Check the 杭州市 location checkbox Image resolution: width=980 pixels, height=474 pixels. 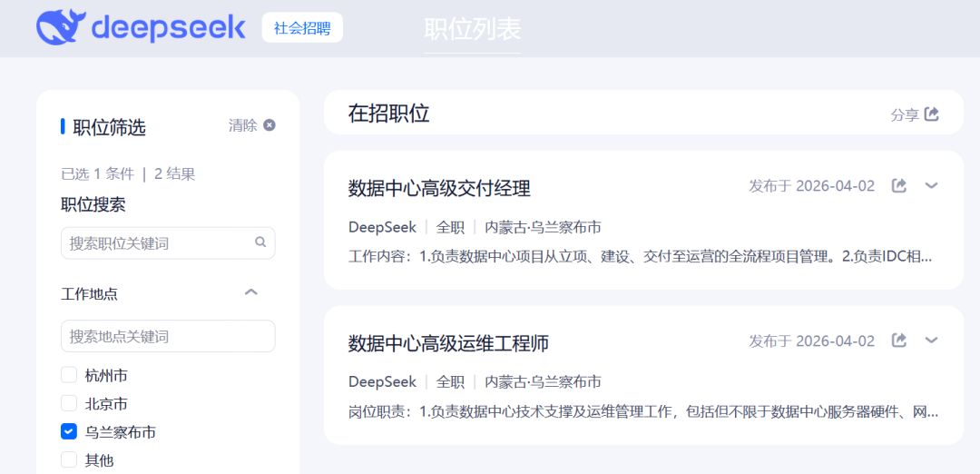[69, 375]
